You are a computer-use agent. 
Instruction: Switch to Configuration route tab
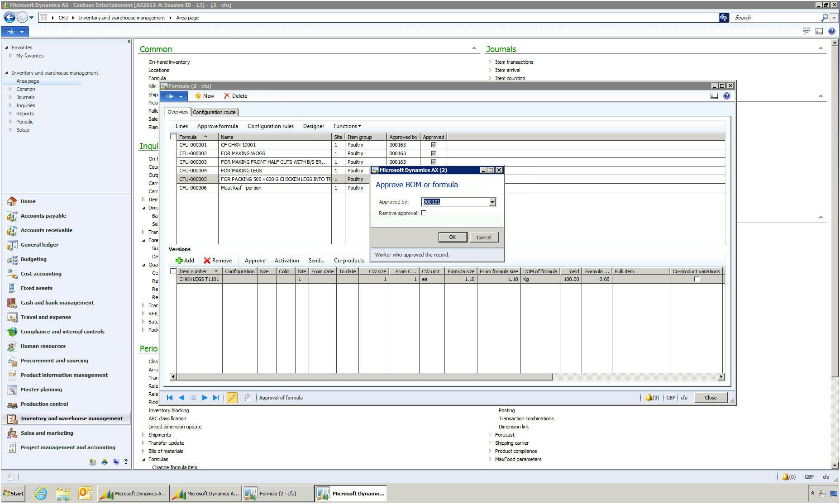click(x=214, y=112)
